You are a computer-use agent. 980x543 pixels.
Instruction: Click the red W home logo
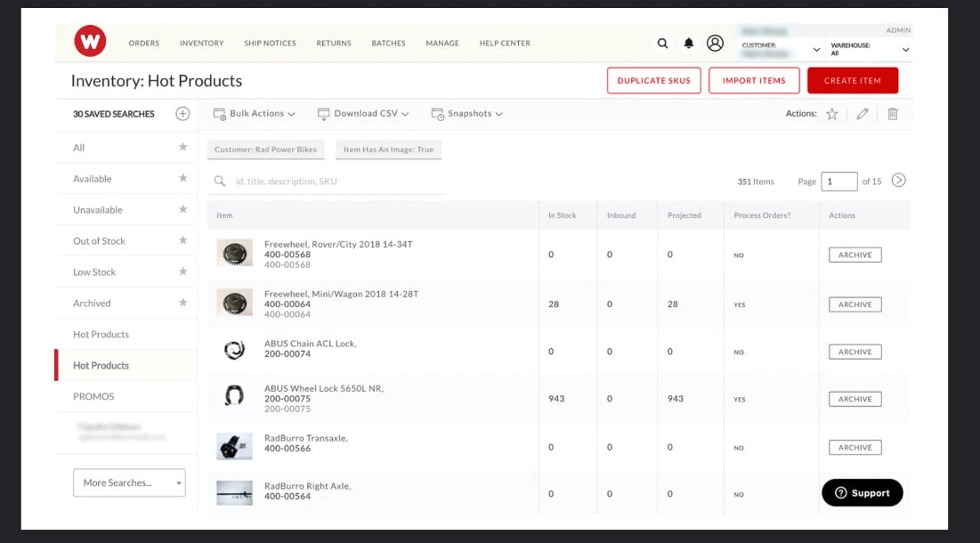click(x=90, y=41)
